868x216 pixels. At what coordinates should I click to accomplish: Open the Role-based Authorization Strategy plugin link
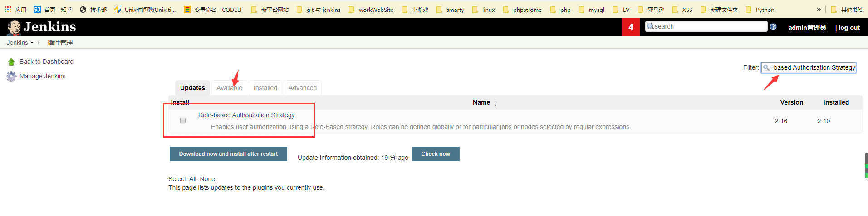click(246, 115)
